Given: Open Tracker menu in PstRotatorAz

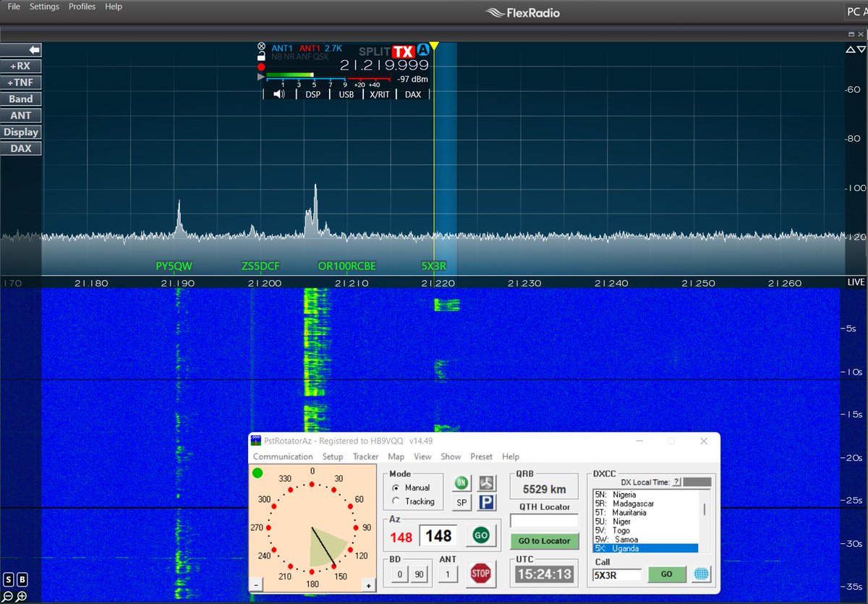Looking at the screenshot, I should coord(365,456).
